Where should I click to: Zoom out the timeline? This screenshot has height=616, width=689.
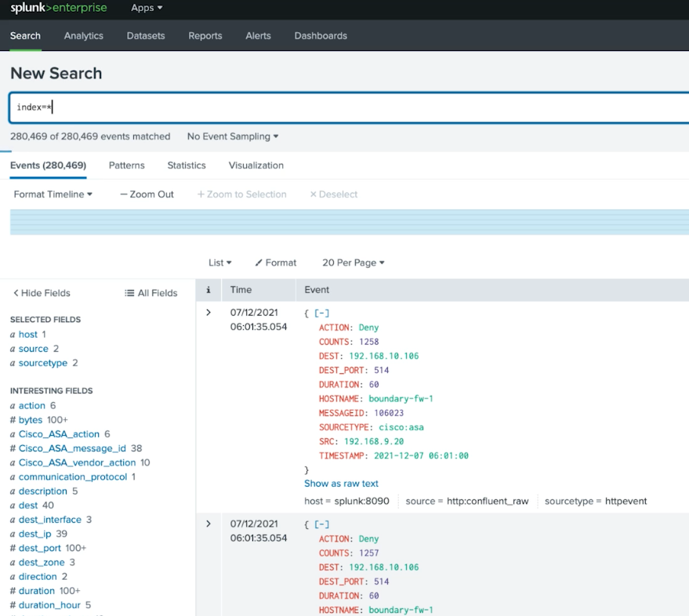click(x=147, y=194)
